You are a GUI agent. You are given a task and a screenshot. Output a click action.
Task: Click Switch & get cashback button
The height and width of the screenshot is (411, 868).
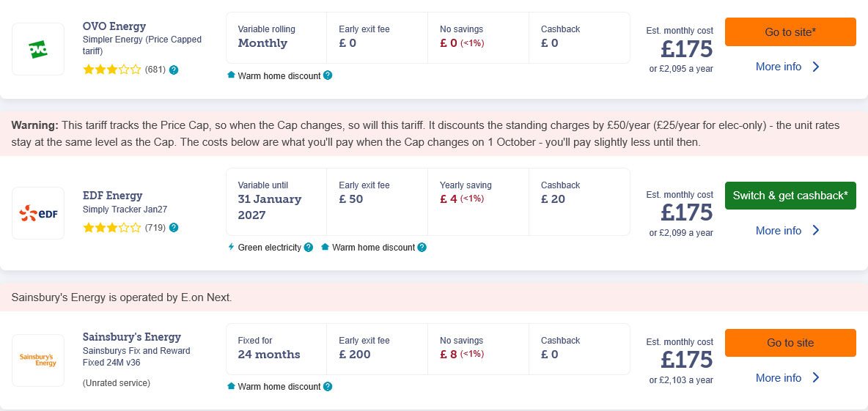(790, 196)
